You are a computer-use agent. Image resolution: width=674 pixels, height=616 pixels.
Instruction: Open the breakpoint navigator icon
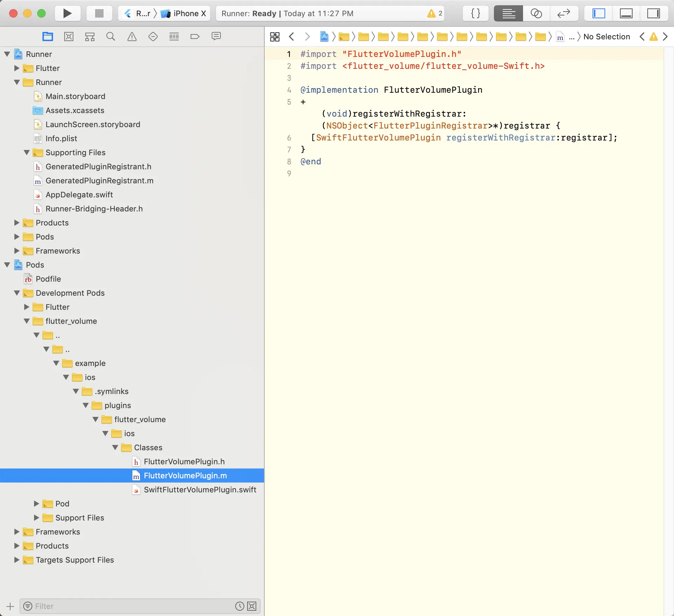point(195,37)
